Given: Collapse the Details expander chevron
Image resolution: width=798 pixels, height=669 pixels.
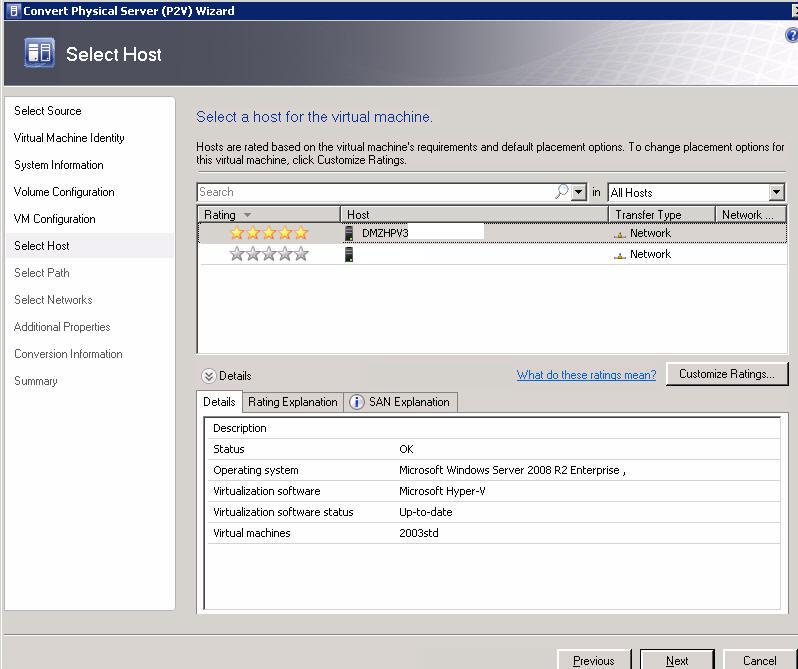Looking at the screenshot, I should point(209,376).
